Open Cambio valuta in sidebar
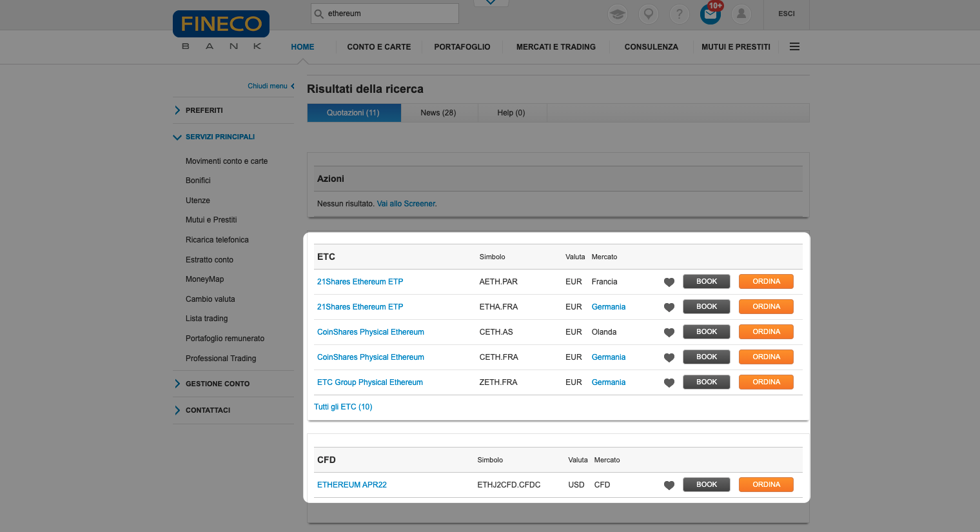The height and width of the screenshot is (532, 980). [210, 299]
